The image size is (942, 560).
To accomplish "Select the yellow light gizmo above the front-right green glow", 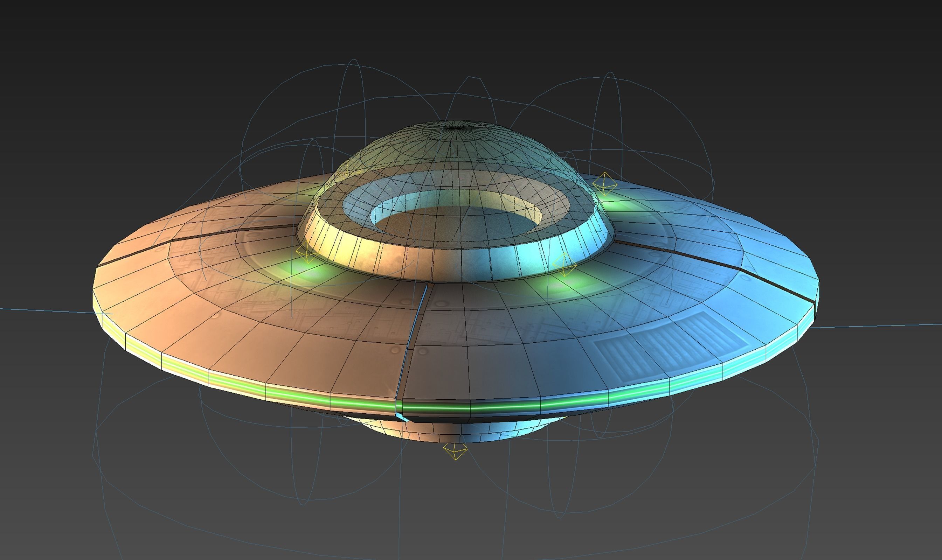I will [564, 265].
